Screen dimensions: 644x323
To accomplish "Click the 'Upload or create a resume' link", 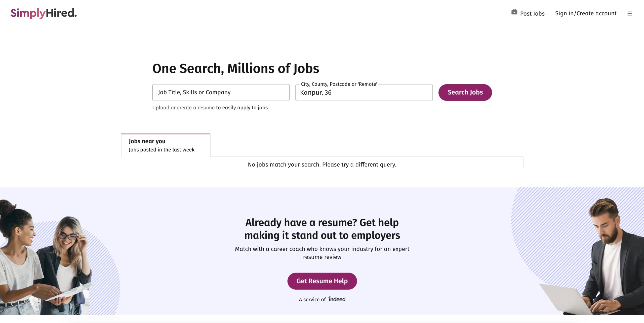I will pos(183,108).
